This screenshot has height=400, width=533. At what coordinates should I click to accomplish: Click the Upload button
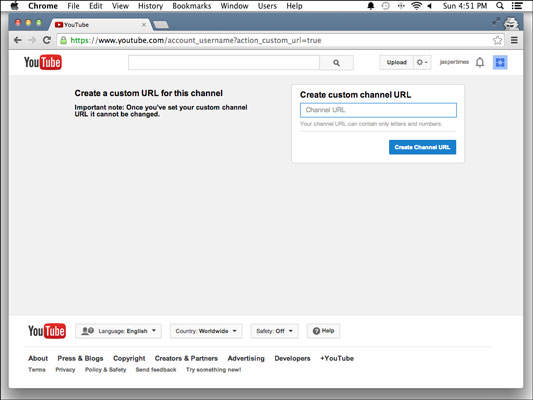396,62
